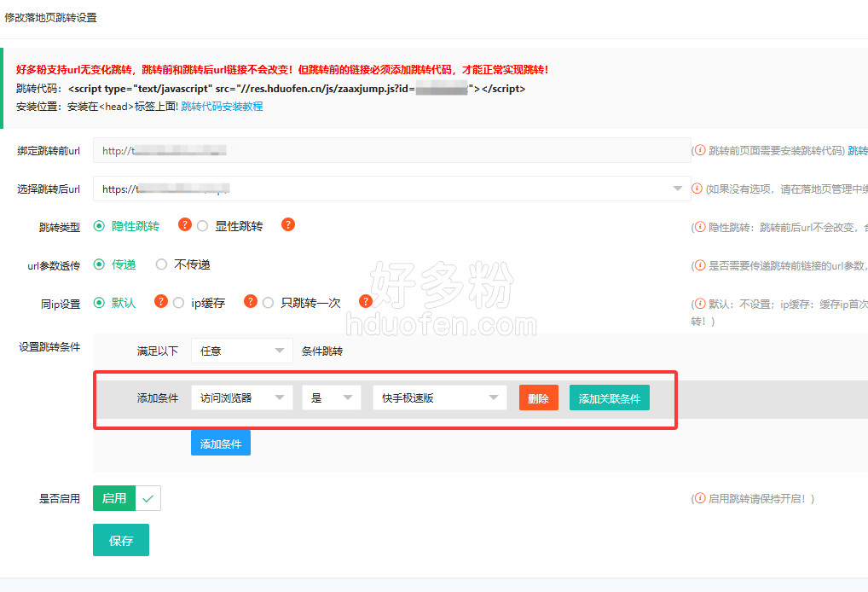
Task: Click the 添加条件 row label
Action: 158,398
